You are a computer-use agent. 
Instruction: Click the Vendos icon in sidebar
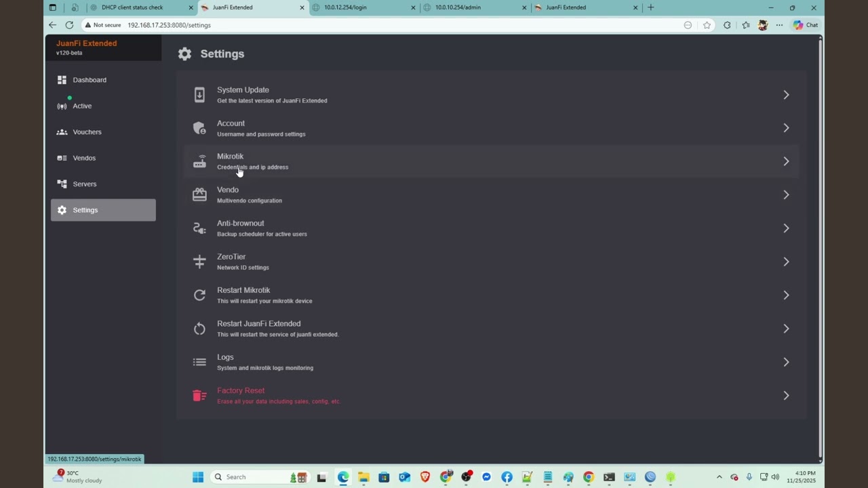62,158
